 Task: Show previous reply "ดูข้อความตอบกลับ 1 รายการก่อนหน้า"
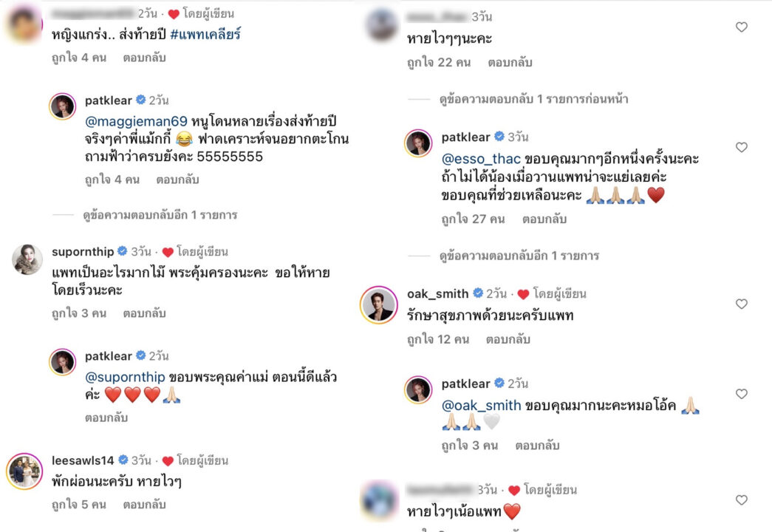click(533, 99)
